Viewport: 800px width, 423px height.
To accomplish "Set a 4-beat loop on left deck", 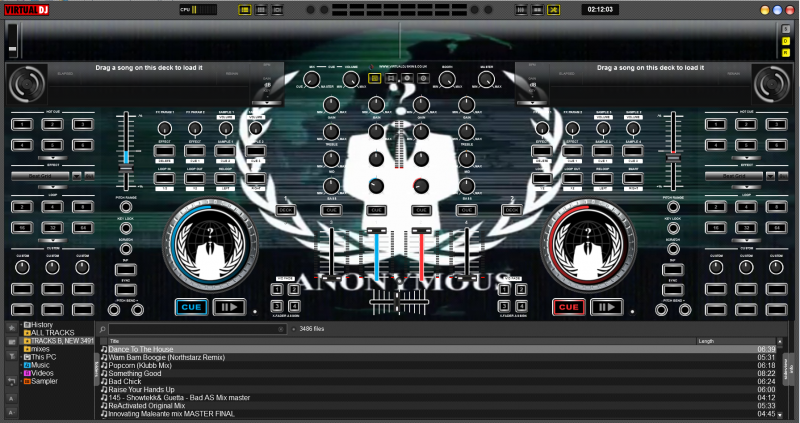I will (53, 207).
